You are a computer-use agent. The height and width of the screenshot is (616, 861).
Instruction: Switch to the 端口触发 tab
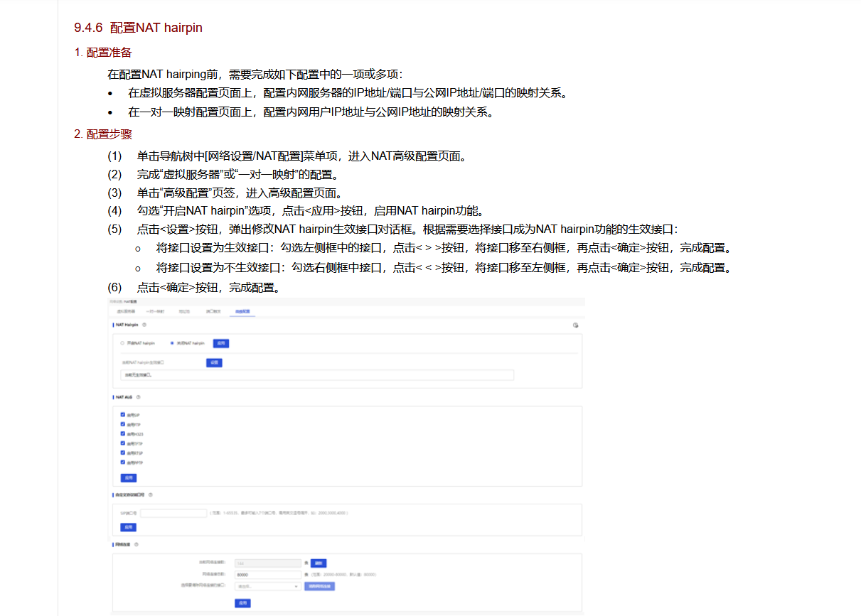tap(213, 311)
